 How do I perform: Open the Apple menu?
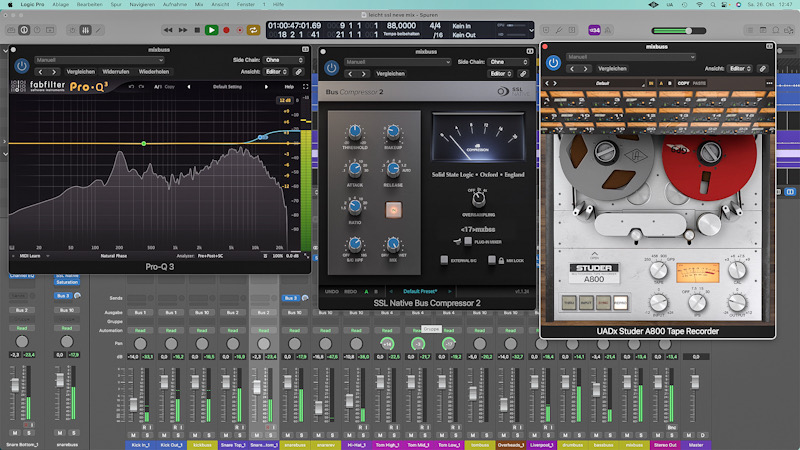click(x=10, y=4)
